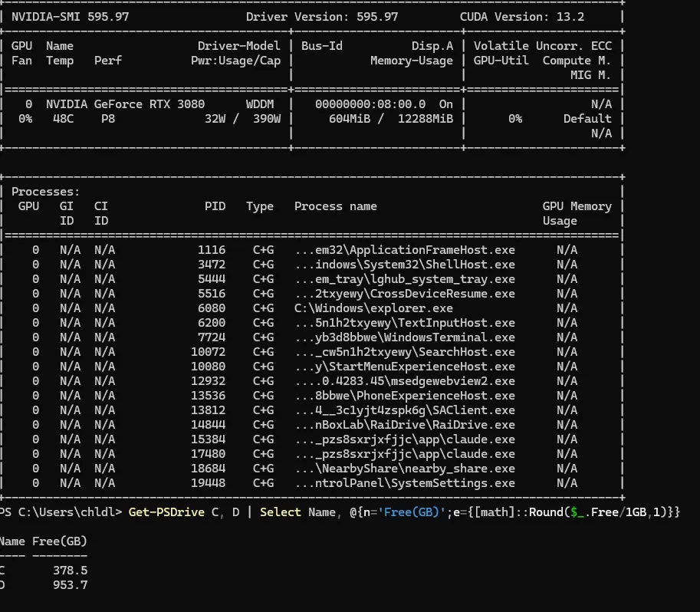Select the '48C' temperature reading
Screen dimensions: 700x612
coord(64,119)
